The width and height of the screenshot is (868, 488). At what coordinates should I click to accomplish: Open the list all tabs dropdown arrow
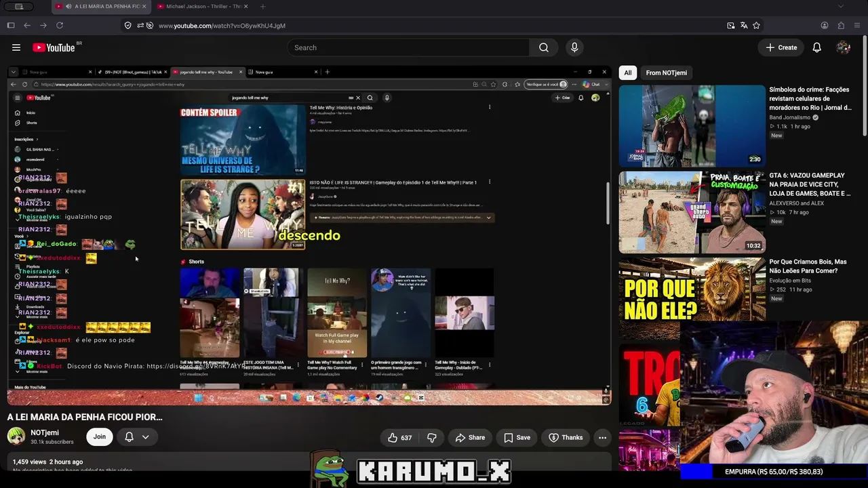click(841, 7)
